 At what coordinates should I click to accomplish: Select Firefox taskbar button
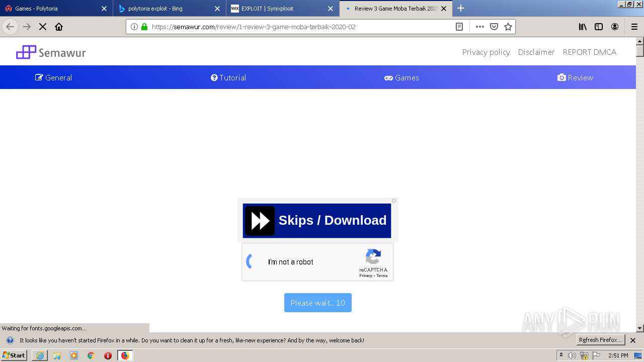pos(125,355)
